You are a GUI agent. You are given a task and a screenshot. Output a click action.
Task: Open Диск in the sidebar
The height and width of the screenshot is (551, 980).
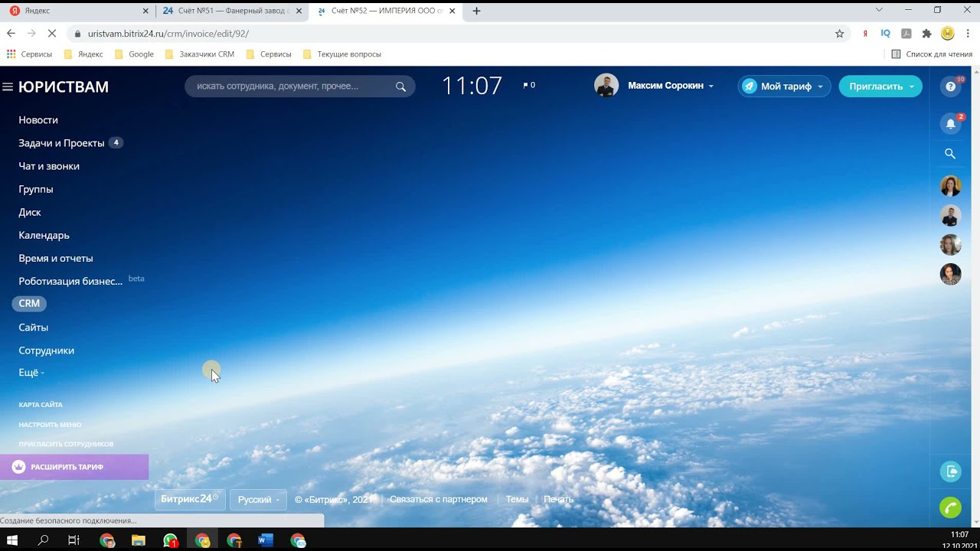(x=30, y=212)
